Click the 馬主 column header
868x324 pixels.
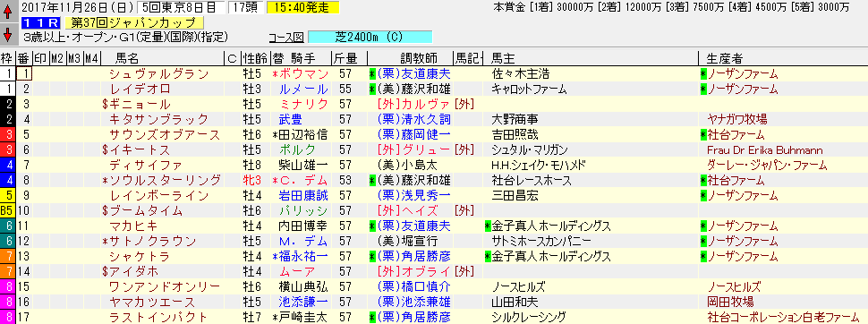(502, 58)
